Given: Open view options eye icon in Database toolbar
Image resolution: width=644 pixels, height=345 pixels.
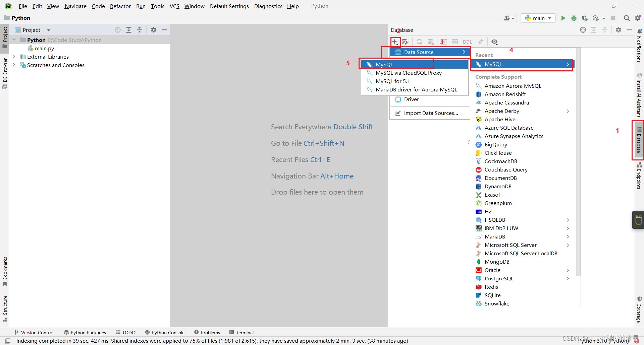Looking at the screenshot, I should coord(494,42).
